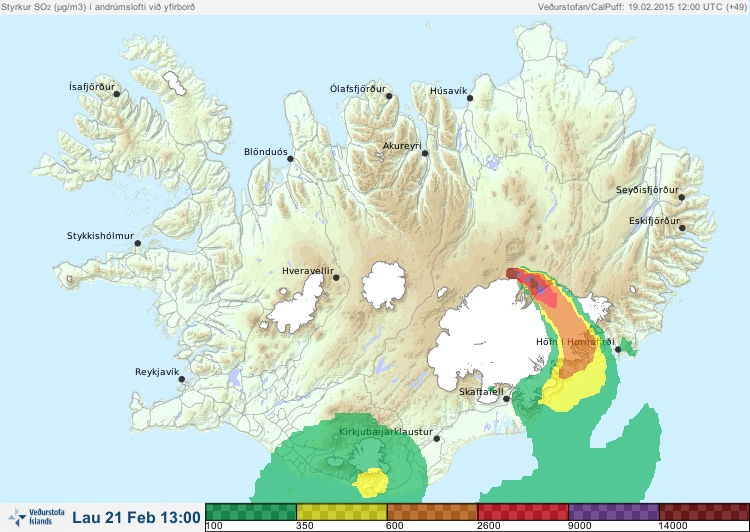Click the 'Kirkjubæjarklaustur' map label
This screenshot has height=532, width=750.
(x=386, y=432)
